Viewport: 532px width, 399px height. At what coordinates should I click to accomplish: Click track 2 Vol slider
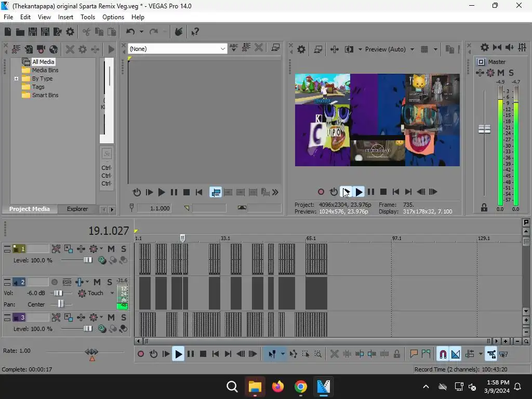[x=58, y=293]
